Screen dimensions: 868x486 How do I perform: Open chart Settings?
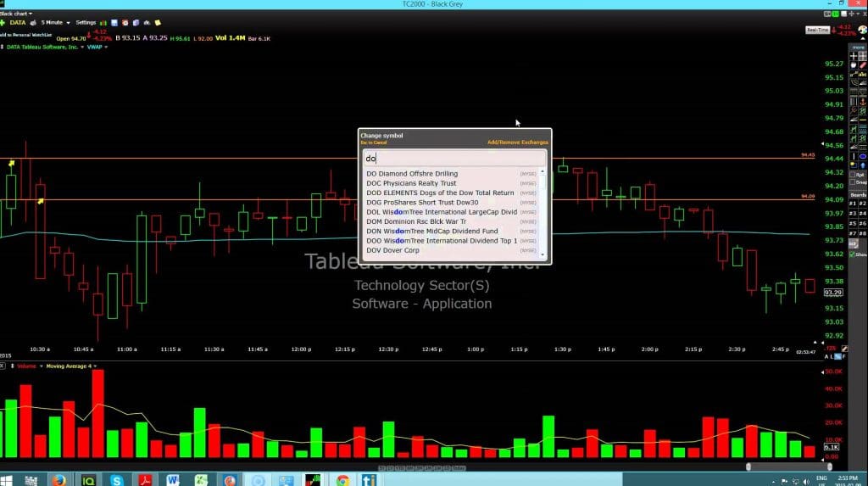86,23
